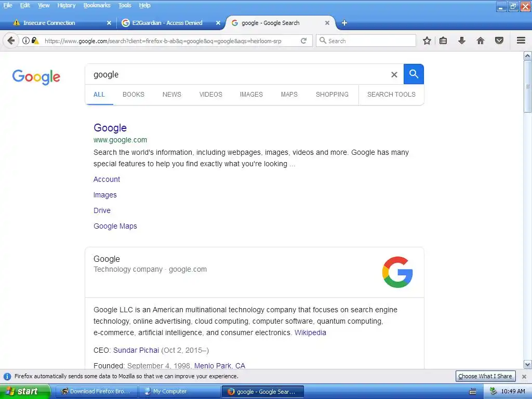Open the Windows start menu
Screen dimensions: 532x399
point(25,392)
